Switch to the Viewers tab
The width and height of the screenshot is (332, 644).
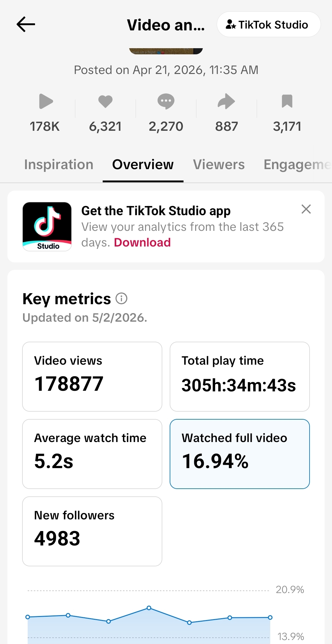tap(219, 165)
